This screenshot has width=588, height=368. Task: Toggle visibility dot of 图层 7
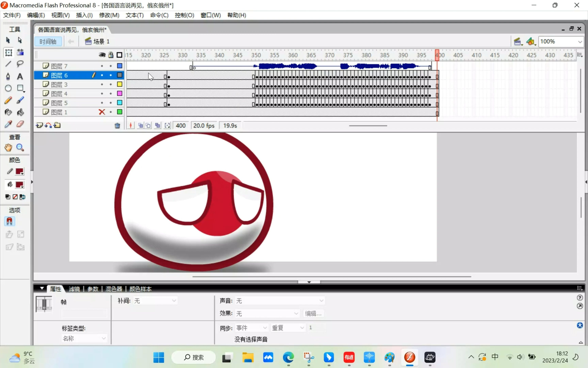tap(102, 66)
